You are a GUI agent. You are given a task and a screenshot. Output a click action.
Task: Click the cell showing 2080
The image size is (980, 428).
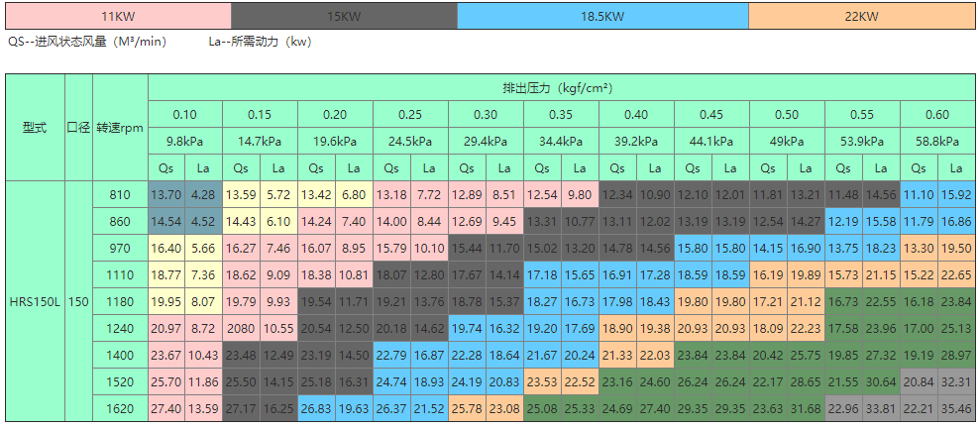[x=242, y=328]
